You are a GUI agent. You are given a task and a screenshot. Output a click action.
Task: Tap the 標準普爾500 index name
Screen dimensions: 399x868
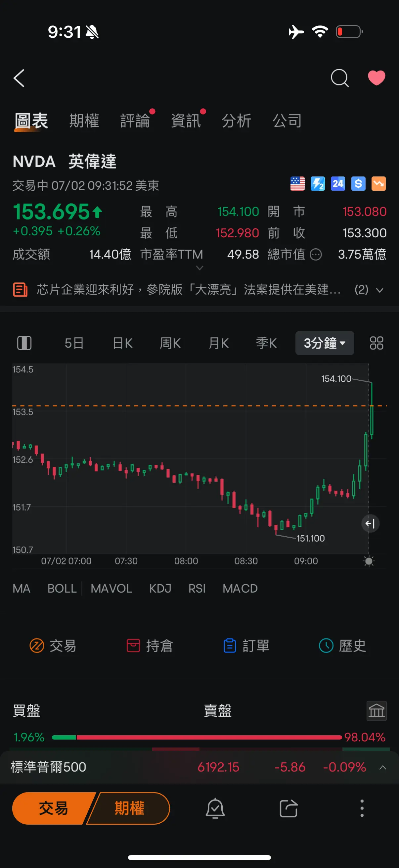tap(49, 767)
